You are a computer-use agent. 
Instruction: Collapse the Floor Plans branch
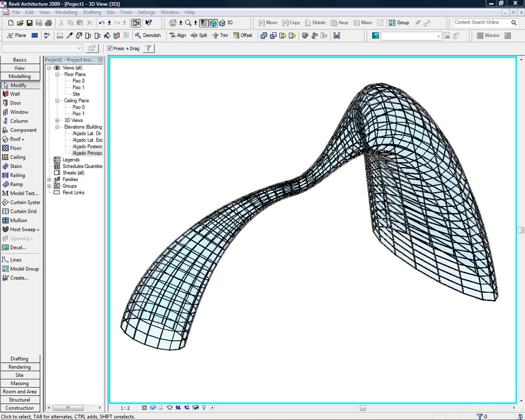click(57, 74)
